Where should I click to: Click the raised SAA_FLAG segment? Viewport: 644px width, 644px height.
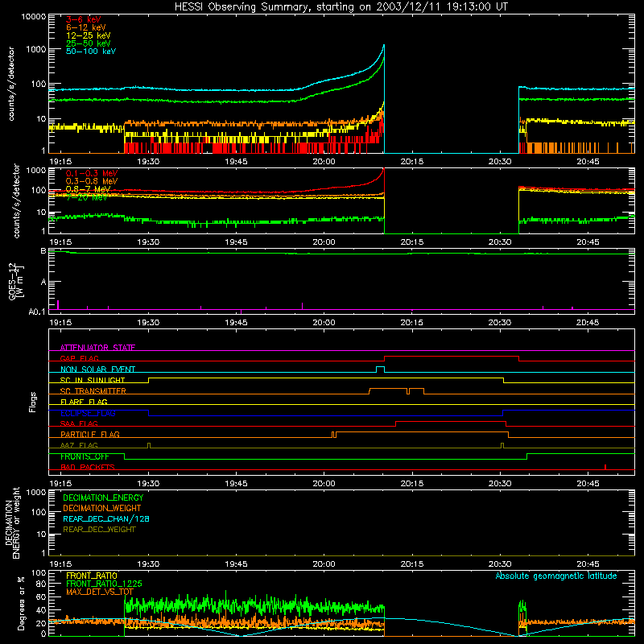pos(451,421)
